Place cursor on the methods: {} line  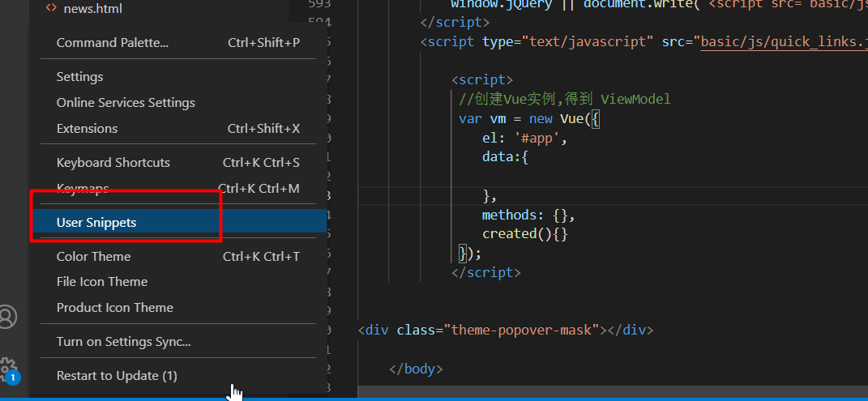528,215
